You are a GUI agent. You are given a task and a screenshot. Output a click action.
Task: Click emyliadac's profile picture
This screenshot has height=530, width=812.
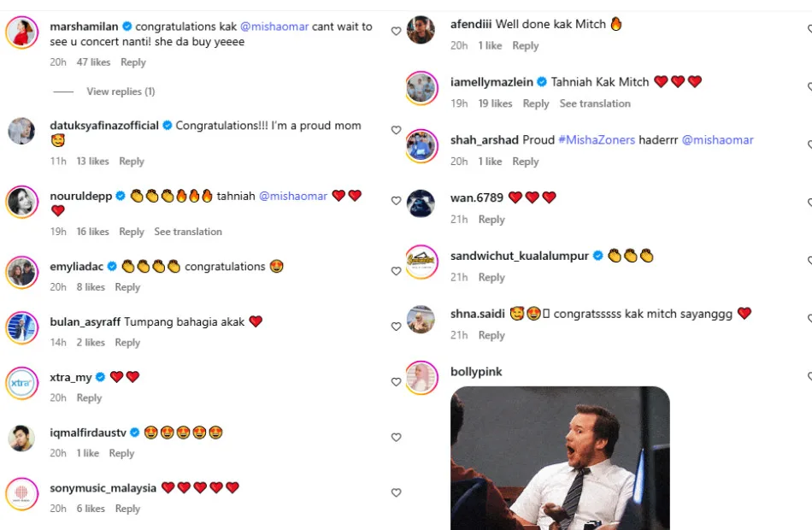coord(21,272)
